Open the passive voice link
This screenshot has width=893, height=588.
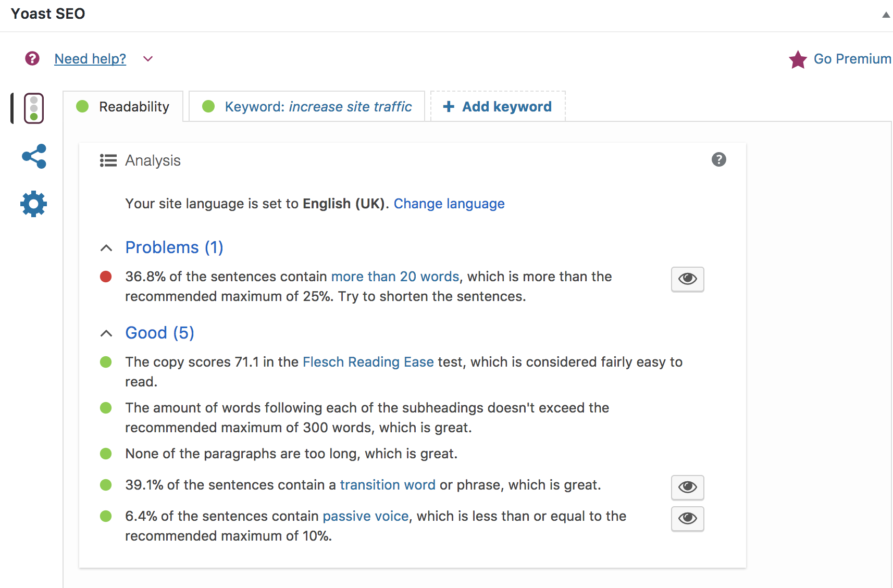(366, 516)
